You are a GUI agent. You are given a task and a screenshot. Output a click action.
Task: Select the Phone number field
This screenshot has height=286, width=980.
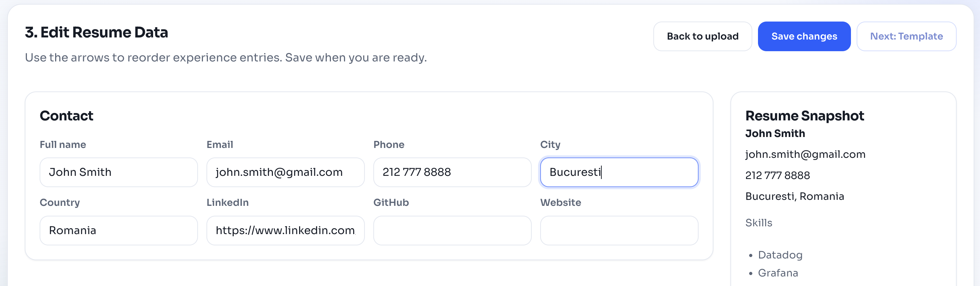(x=452, y=172)
